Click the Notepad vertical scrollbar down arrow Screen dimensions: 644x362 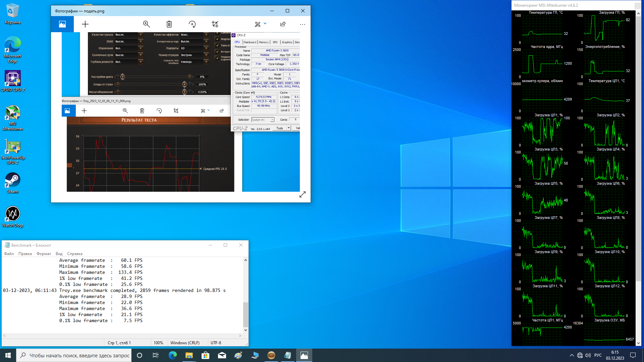[246, 330]
